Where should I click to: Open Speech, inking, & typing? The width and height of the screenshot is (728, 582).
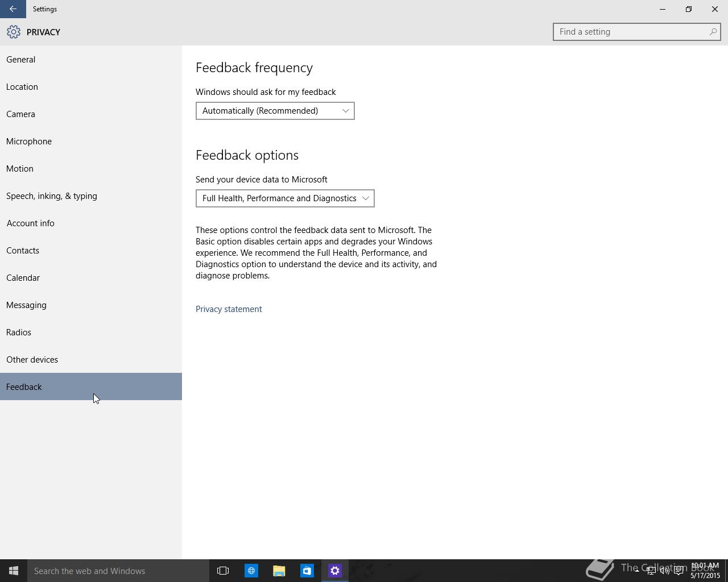coord(91,196)
